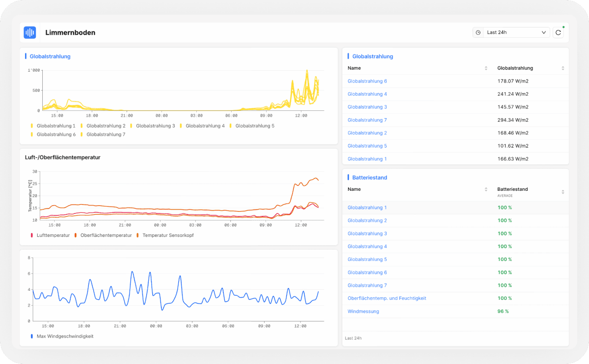The width and height of the screenshot is (589, 364).
Task: Sort by Globalstrahlung value column arrows
Action: point(563,68)
